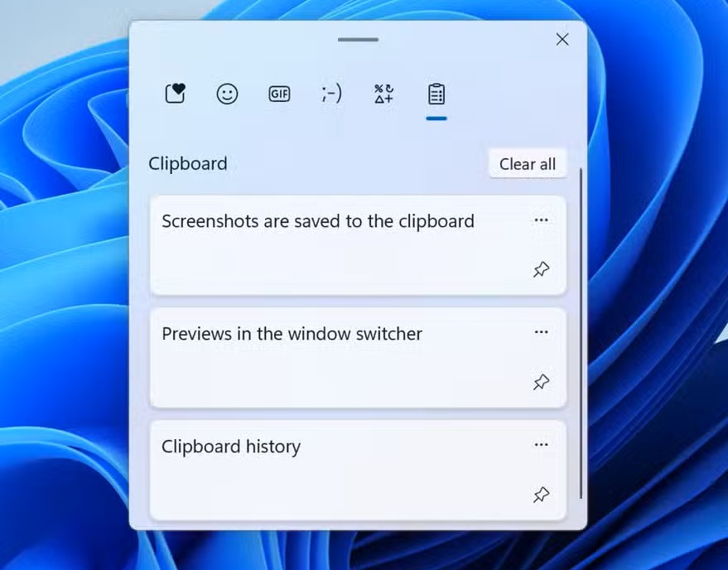Open the recently used favorites tab

[176, 94]
